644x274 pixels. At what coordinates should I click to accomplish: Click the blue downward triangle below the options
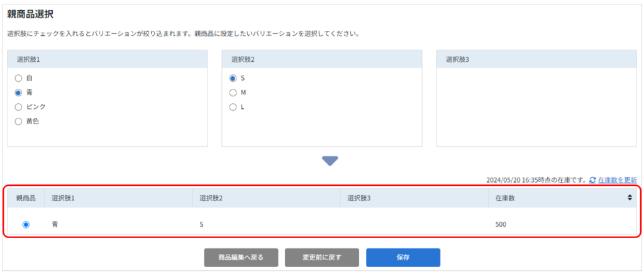(330, 161)
